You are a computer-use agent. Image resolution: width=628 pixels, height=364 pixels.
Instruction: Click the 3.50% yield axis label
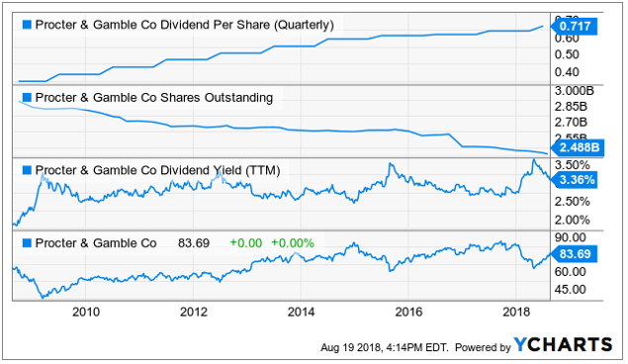[572, 165]
